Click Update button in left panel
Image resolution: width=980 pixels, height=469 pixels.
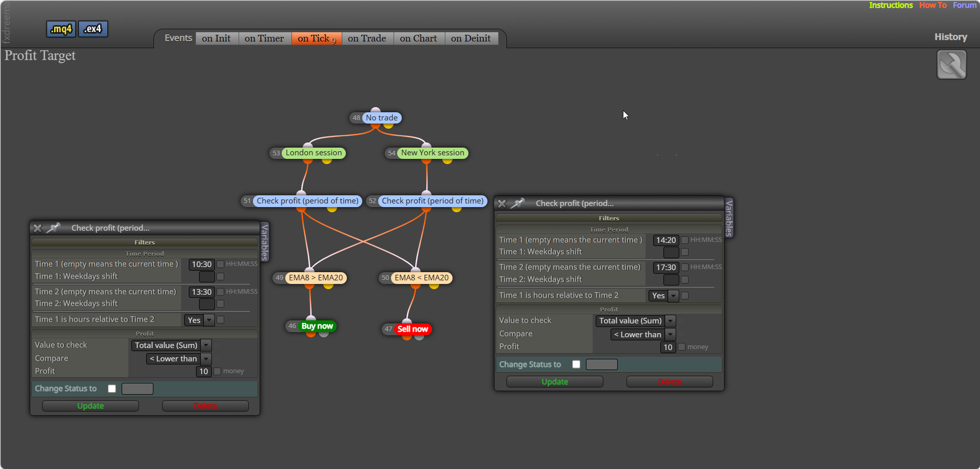[x=90, y=406]
